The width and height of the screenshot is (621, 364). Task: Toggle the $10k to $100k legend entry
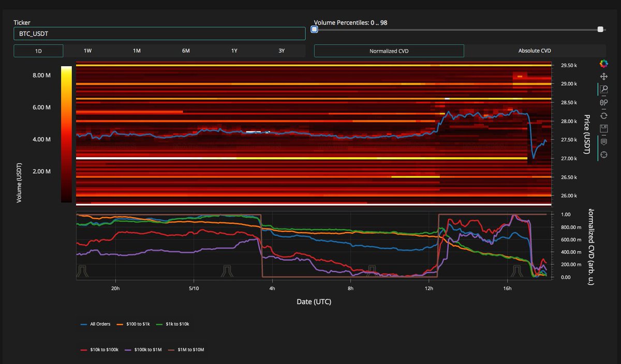(100, 350)
